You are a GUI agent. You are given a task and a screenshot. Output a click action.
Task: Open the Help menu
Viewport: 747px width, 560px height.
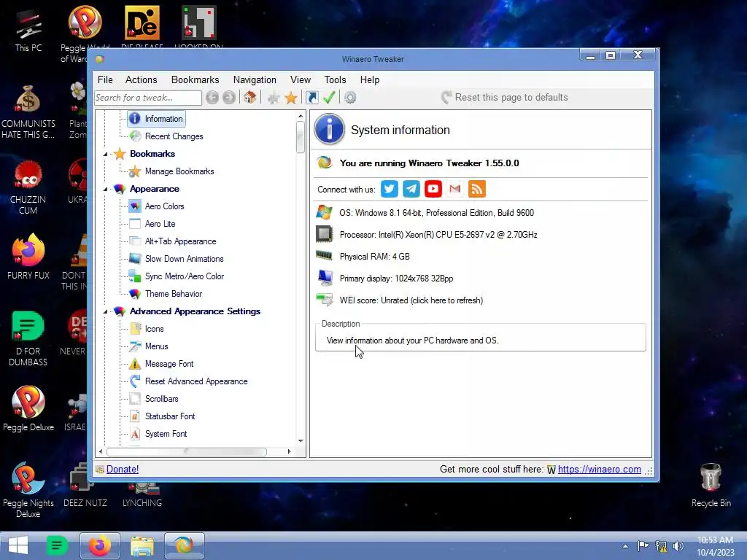click(x=370, y=79)
